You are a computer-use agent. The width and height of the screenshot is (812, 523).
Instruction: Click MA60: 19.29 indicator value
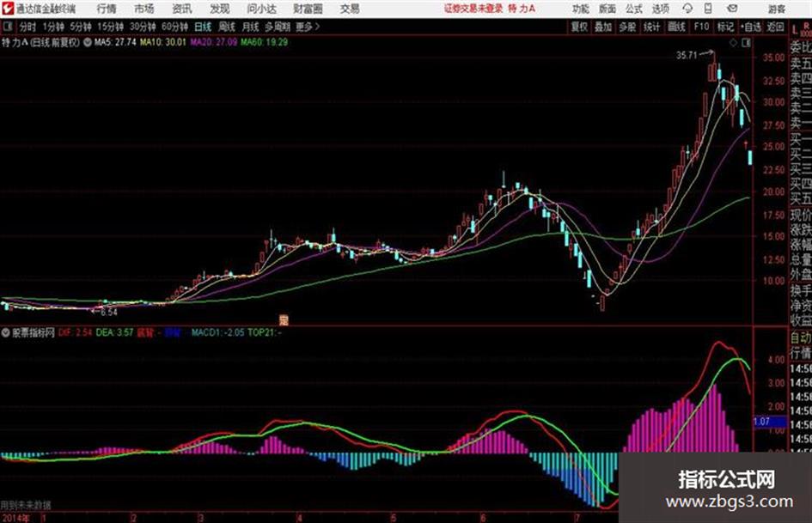pos(264,42)
